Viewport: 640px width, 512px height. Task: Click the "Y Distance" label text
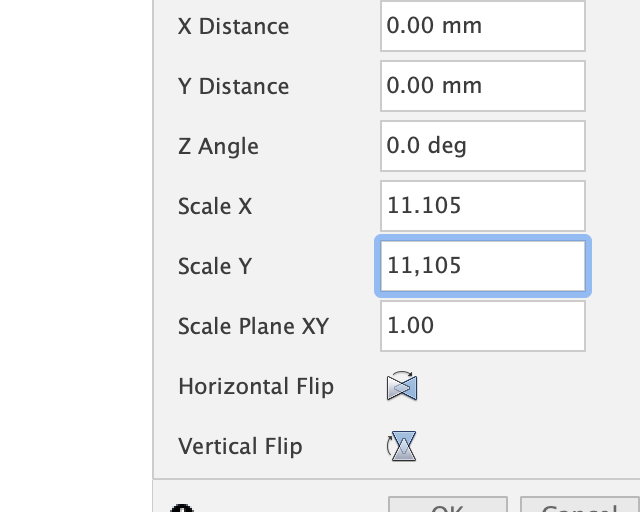click(233, 87)
